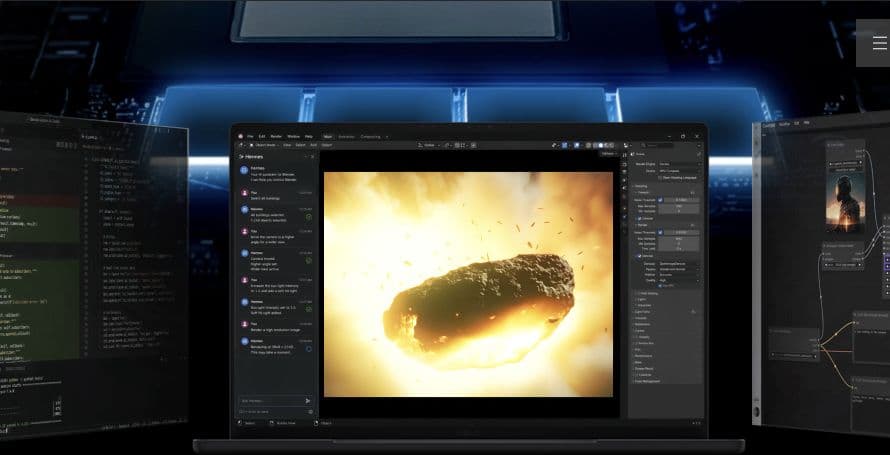
Task: Collapse the Viewport sampling subpanel
Action: click(x=645, y=192)
